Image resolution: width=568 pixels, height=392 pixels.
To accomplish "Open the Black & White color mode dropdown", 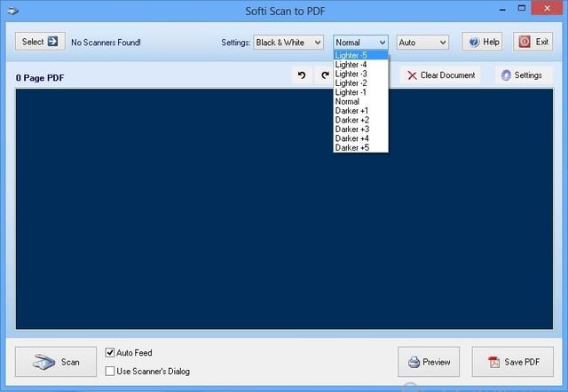I will click(288, 43).
